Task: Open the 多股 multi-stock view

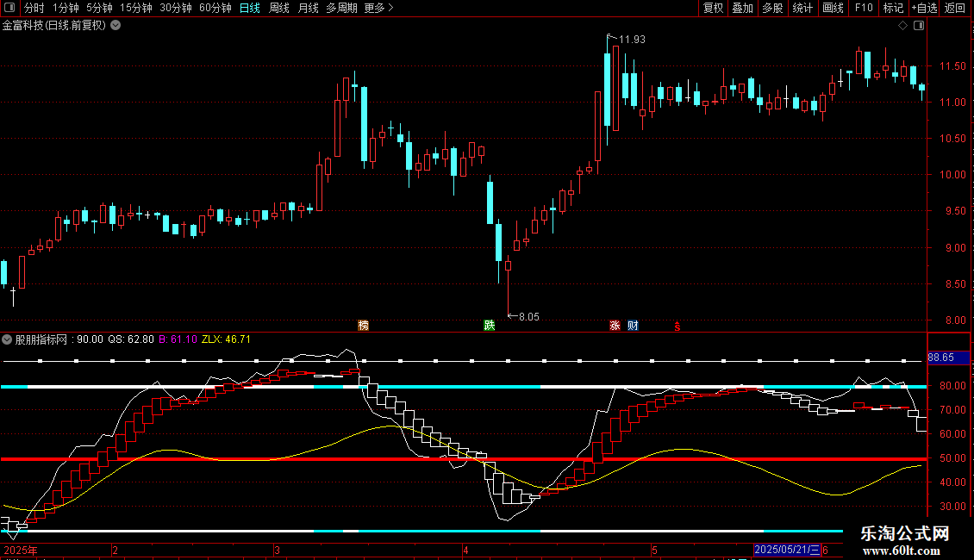Action: coord(772,8)
